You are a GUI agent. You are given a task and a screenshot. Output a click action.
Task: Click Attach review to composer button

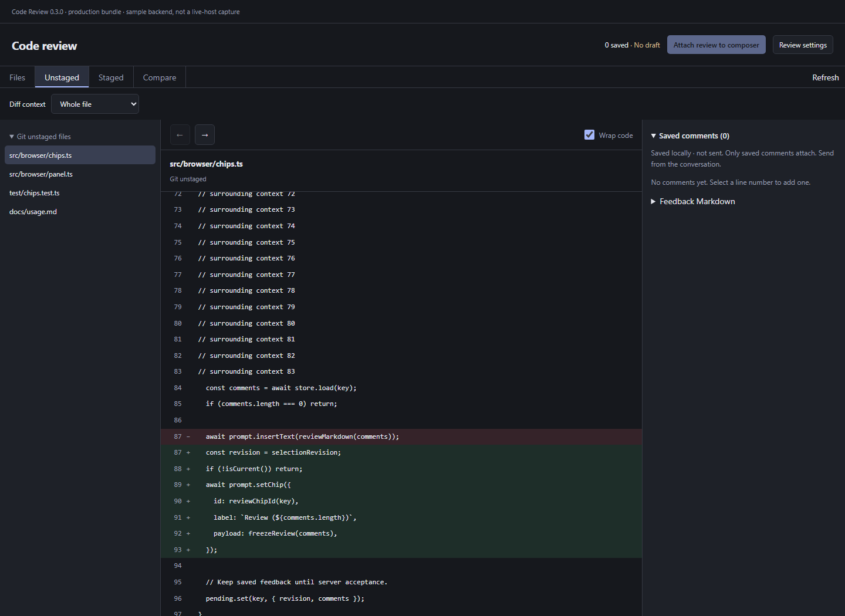[716, 45]
